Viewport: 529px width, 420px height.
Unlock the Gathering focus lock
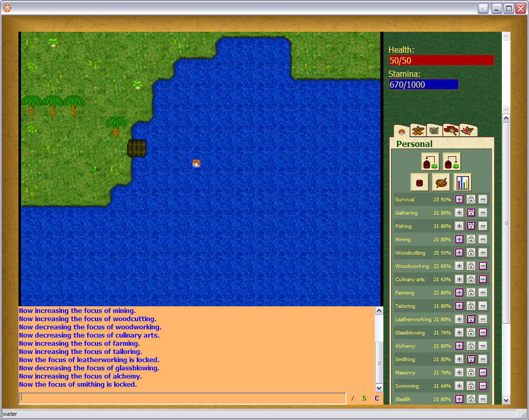point(471,213)
